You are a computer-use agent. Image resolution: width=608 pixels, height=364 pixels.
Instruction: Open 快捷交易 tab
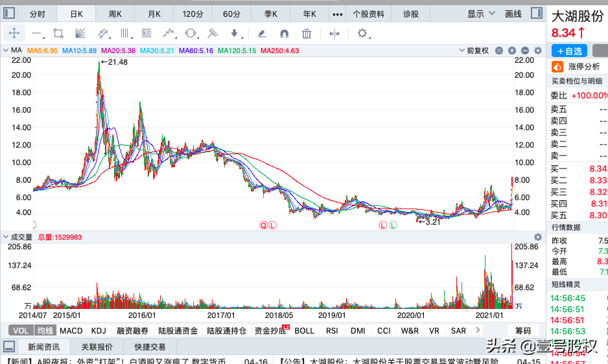coord(150,347)
